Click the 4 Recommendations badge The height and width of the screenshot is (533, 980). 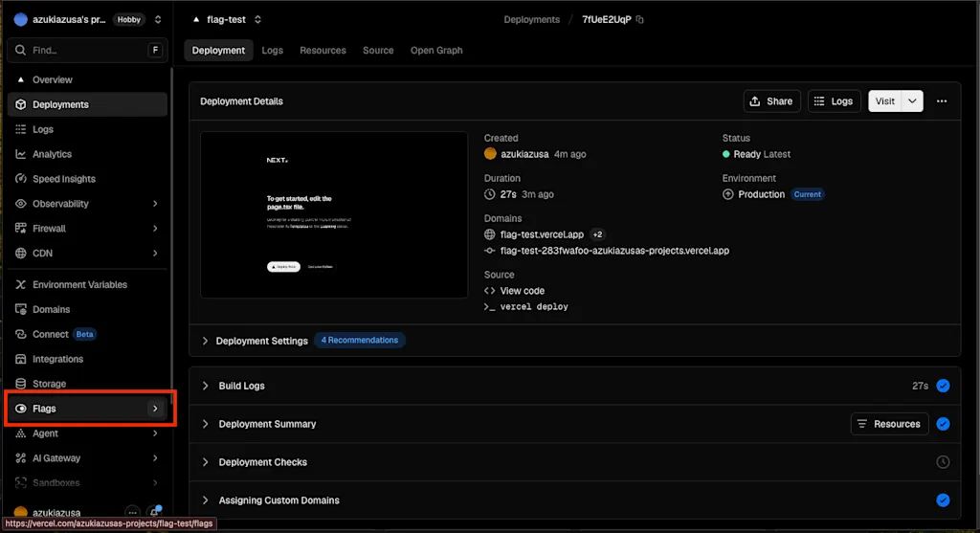[360, 340]
